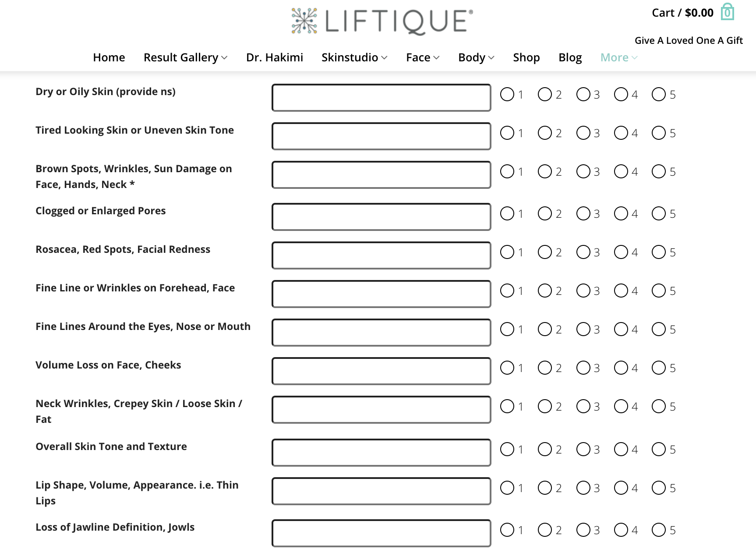Expand the Result Gallery dropdown menu
Viewport: 756px width, 553px height.
185,57
